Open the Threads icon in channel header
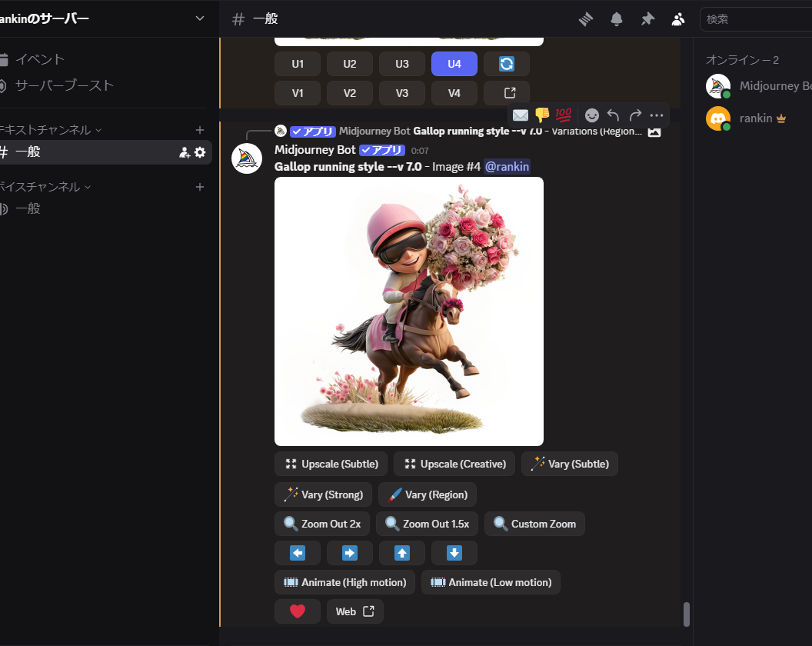The height and width of the screenshot is (646, 812). point(587,19)
